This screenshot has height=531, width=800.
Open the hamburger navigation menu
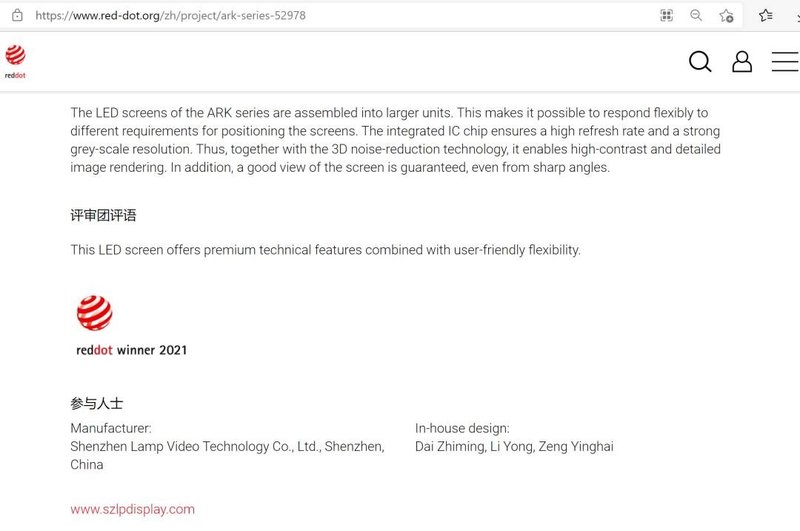point(784,62)
